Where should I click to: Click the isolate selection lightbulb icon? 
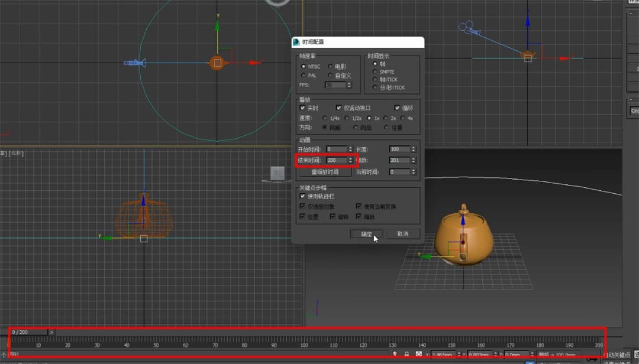pyautogui.click(x=395, y=354)
